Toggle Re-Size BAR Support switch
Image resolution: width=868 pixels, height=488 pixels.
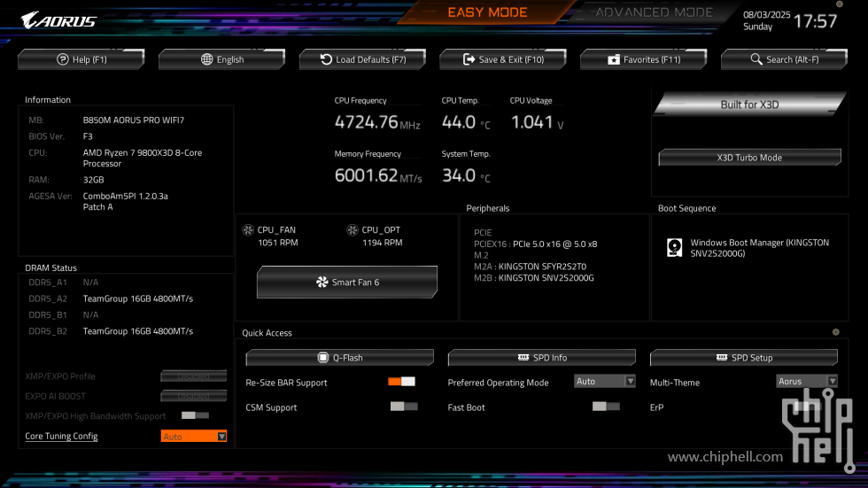coord(401,381)
